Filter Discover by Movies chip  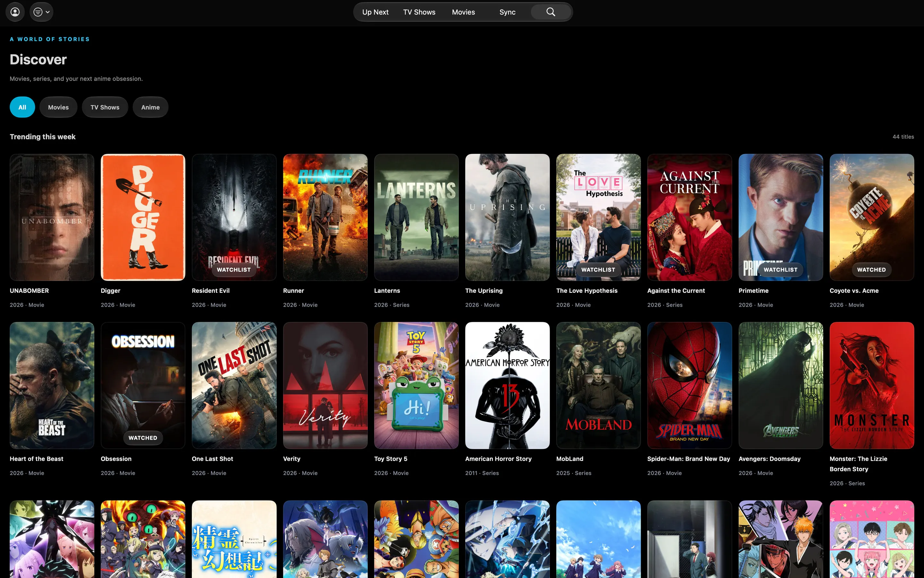tap(58, 107)
